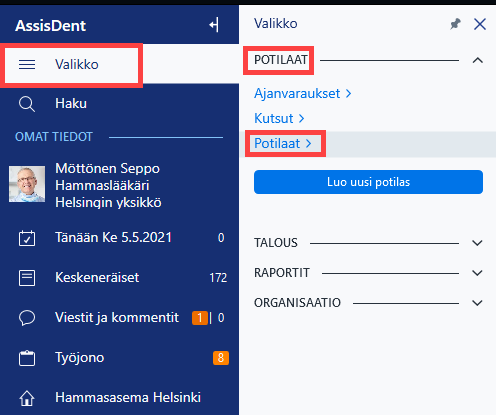Click the orange Työjono count badge
The width and height of the screenshot is (496, 415).
[221, 358]
